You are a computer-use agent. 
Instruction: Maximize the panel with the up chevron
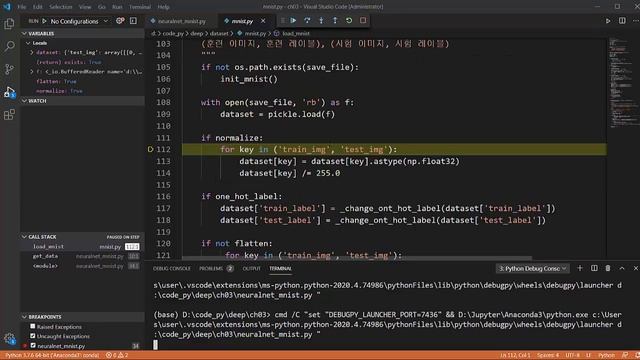point(622,268)
